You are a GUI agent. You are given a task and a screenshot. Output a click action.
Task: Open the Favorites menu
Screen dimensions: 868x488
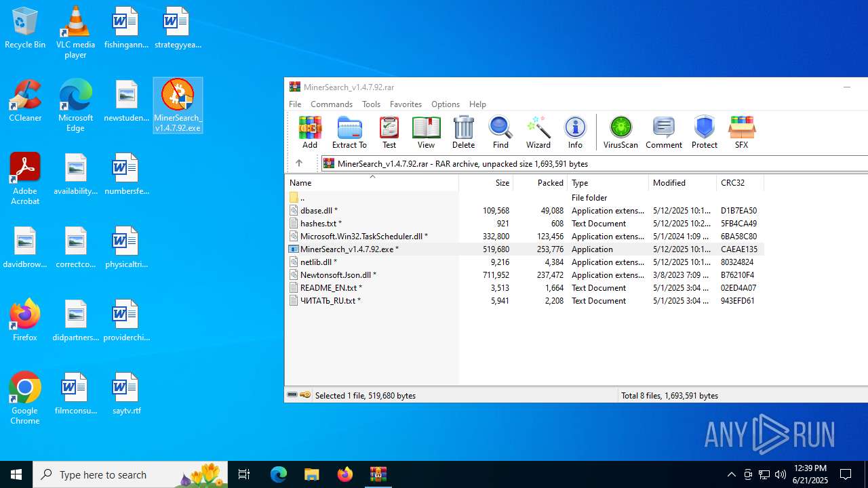coord(406,104)
